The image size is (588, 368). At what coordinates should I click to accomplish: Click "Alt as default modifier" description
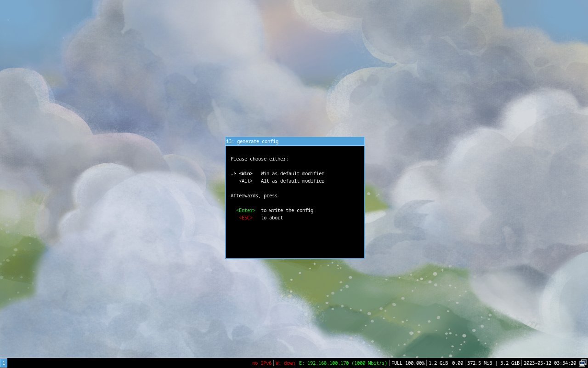293,181
